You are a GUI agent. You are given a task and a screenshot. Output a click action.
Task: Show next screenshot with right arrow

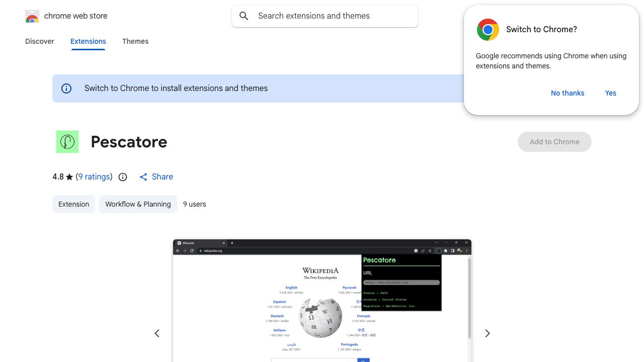487,333
